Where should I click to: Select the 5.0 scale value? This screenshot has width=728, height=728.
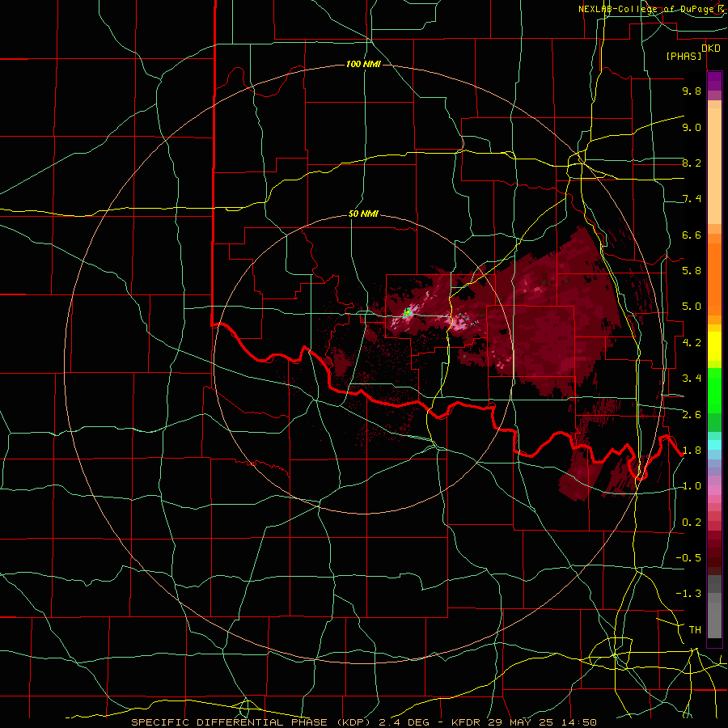point(692,307)
